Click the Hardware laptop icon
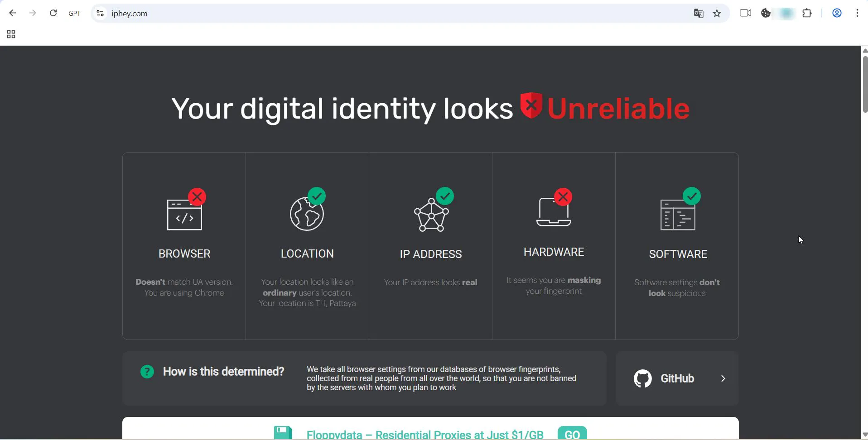This screenshot has height=440, width=868. [554, 212]
